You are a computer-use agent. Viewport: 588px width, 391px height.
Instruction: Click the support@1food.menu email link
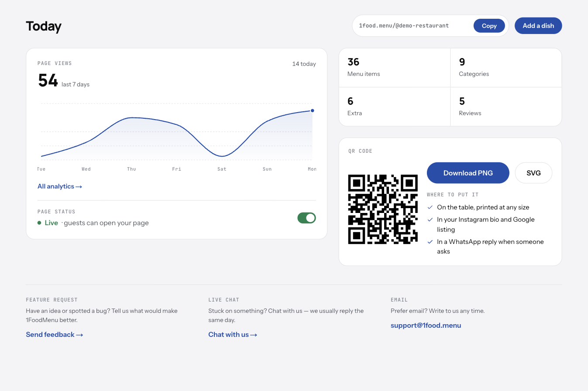coord(426,326)
